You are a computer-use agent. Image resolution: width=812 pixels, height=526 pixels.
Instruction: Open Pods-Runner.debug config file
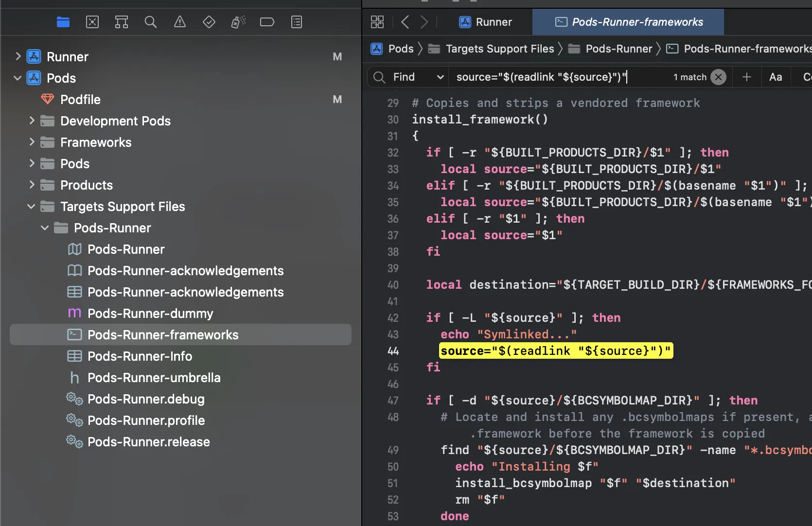click(180, 399)
